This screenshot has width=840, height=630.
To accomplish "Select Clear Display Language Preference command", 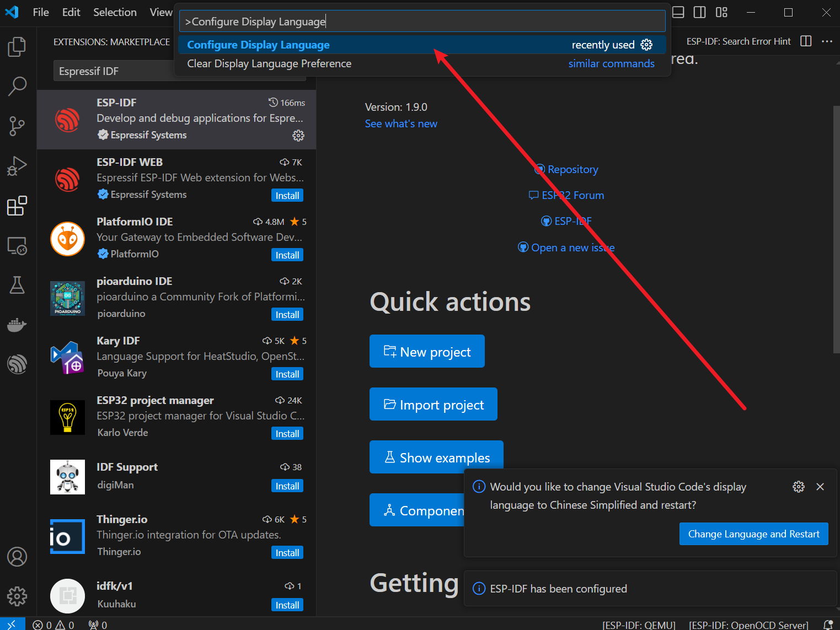I will [x=422, y=63].
